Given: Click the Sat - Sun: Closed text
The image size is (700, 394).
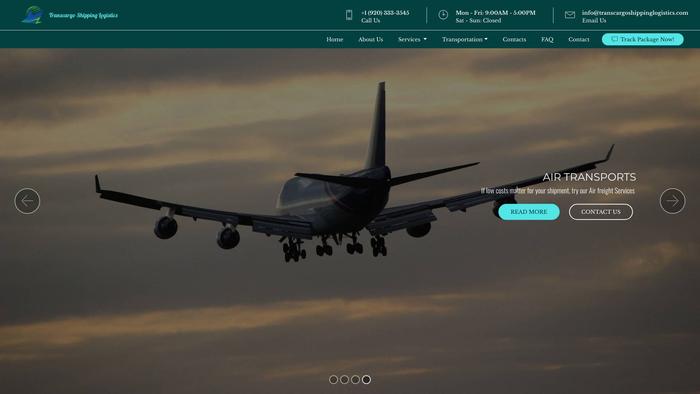Looking at the screenshot, I should [478, 21].
